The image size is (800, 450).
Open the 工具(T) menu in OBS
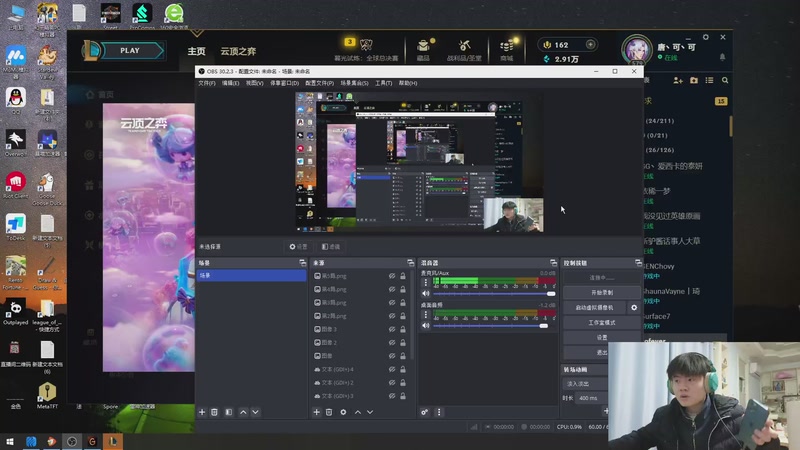[x=383, y=83]
